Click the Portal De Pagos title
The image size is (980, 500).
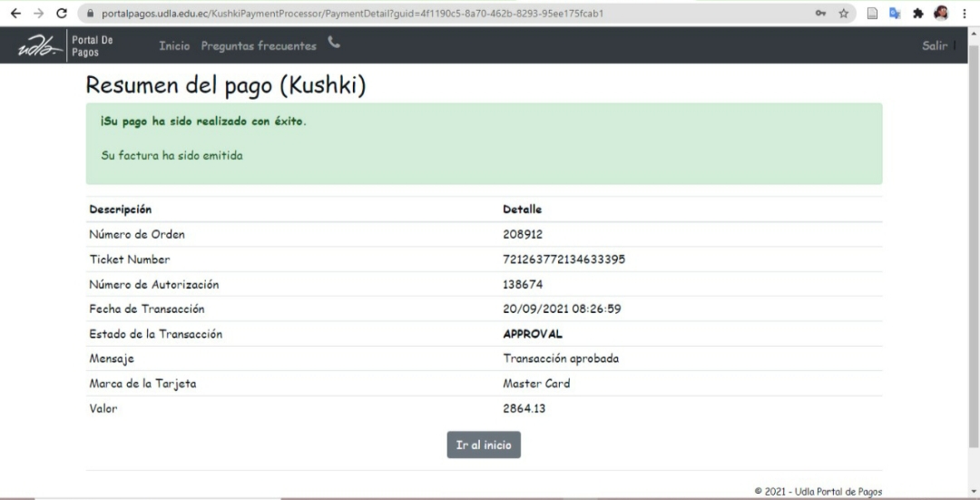coord(93,46)
